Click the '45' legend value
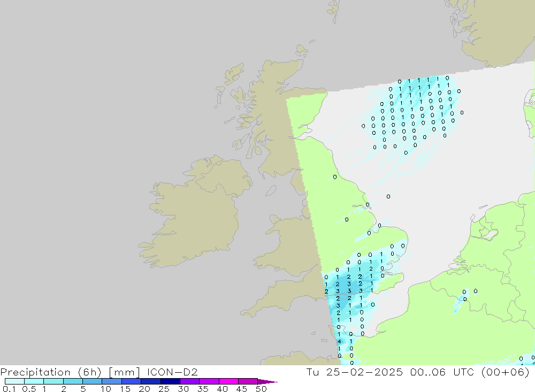The width and height of the screenshot is (535, 392). point(242,389)
